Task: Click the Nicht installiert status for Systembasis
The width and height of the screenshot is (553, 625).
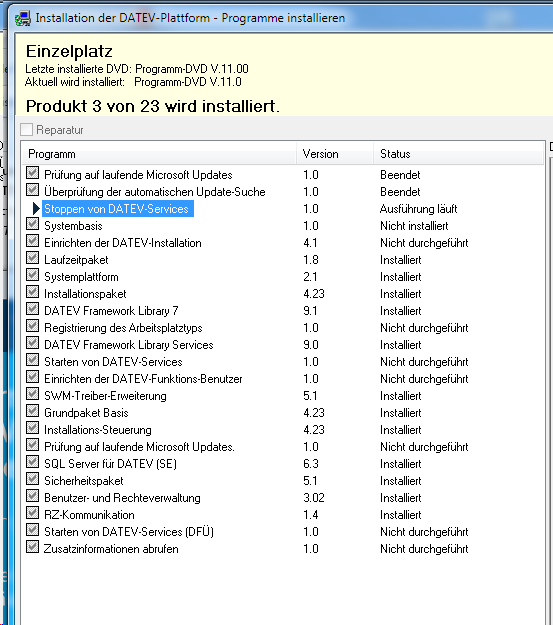Action: pyautogui.click(x=414, y=226)
